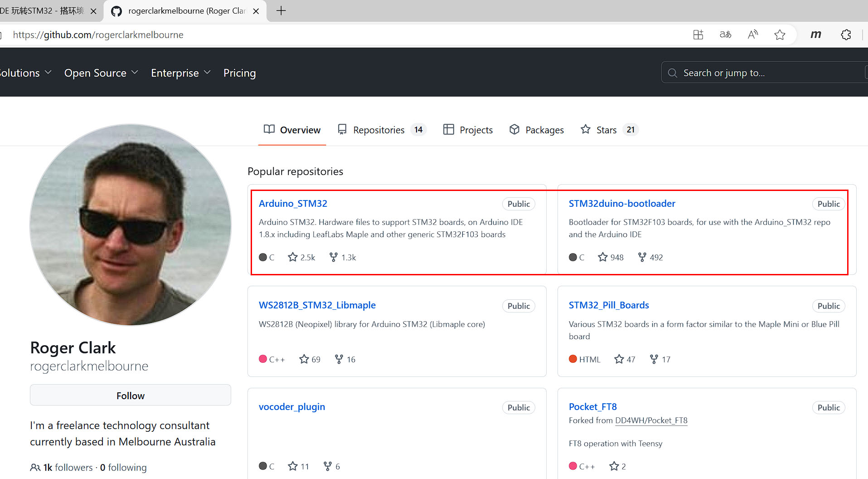868x479 pixels.
Task: Focus the 'Search or jump to...' field
Action: click(x=765, y=73)
